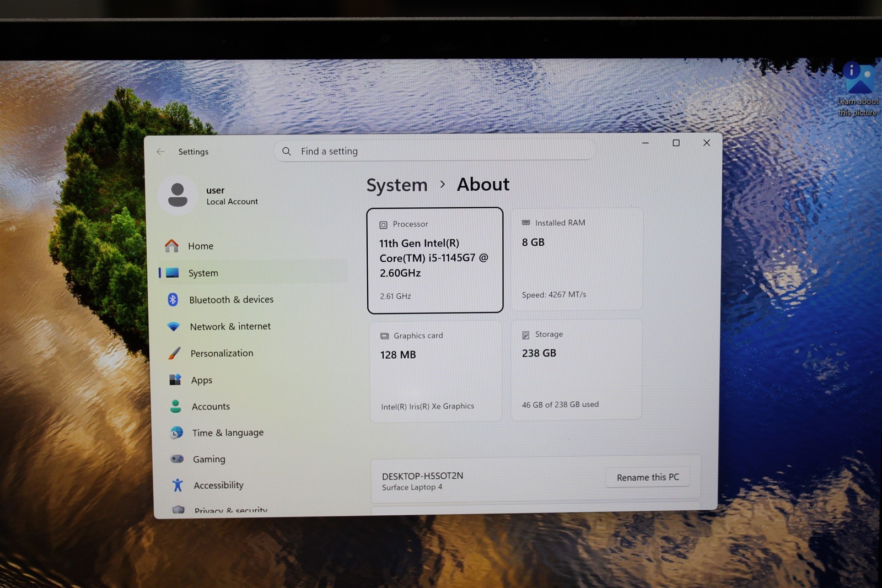Viewport: 882px width, 588px height.
Task: Click the Graphics card tile
Action: coord(435,371)
